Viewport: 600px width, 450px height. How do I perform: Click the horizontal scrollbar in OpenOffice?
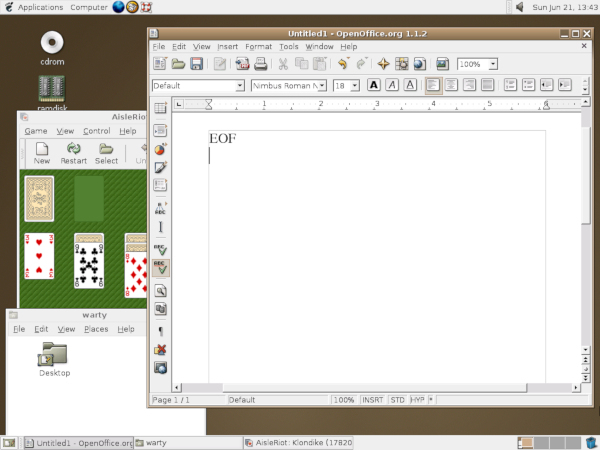tap(376, 388)
